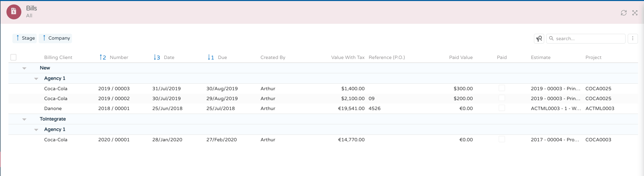The width and height of the screenshot is (644, 176).
Task: Toggle Paid checkbox for bill 2020 / 00001
Action: (x=502, y=139)
